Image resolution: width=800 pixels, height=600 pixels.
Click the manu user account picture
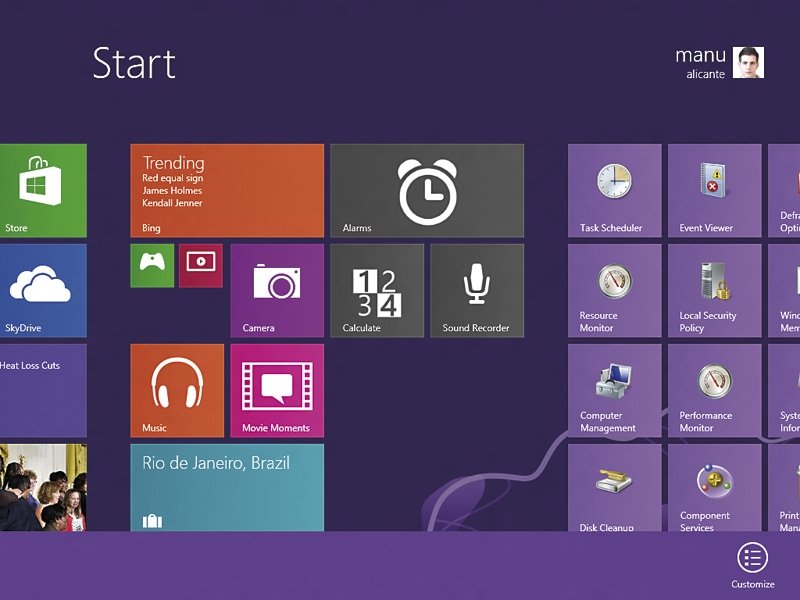[x=748, y=62]
